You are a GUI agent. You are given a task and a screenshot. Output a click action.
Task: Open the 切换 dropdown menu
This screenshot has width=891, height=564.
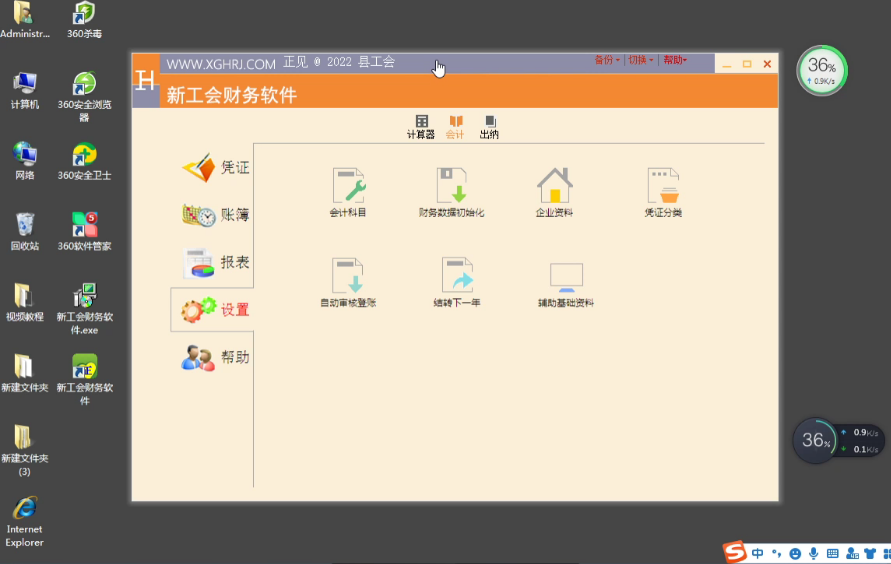coord(640,60)
